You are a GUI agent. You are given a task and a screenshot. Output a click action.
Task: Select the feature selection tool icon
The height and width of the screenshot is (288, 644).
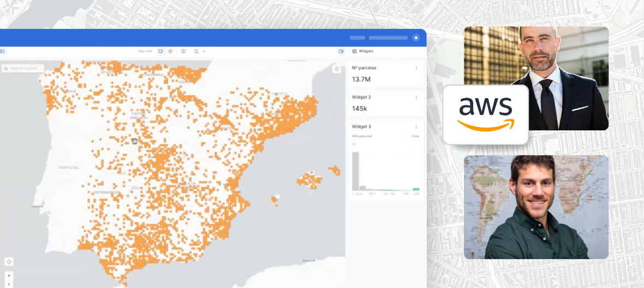pyautogui.click(x=196, y=51)
